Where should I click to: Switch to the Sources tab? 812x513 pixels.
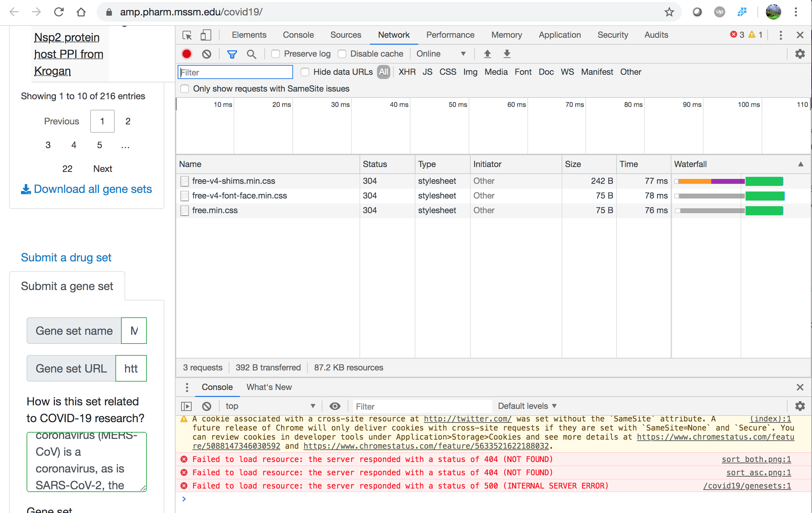(346, 35)
